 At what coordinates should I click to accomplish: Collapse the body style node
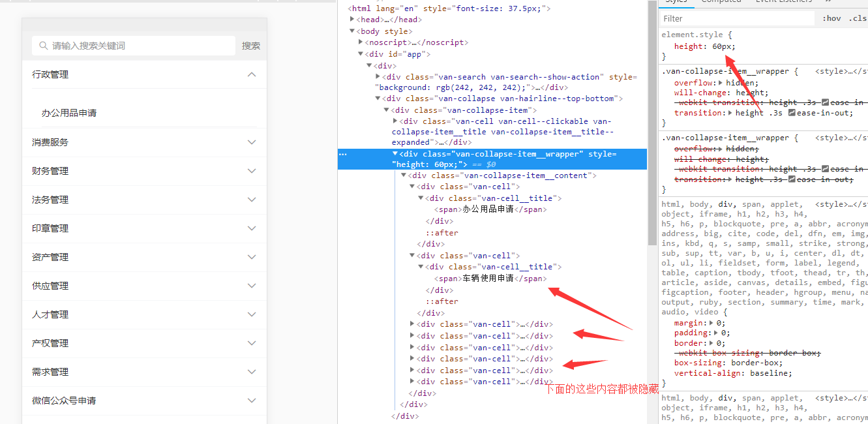coord(352,31)
